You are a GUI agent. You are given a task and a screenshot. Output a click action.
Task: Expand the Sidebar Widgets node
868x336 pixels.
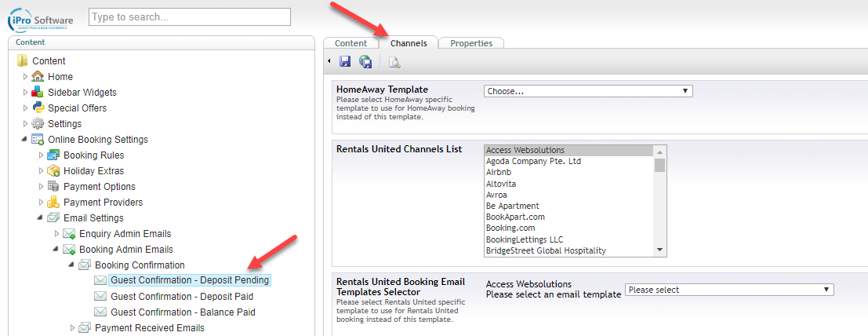pyautogui.click(x=25, y=92)
